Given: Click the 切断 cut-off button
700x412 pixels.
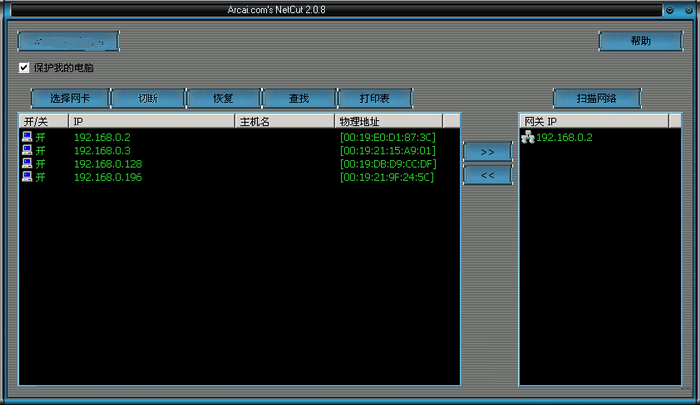Looking at the screenshot, I should pos(147,99).
